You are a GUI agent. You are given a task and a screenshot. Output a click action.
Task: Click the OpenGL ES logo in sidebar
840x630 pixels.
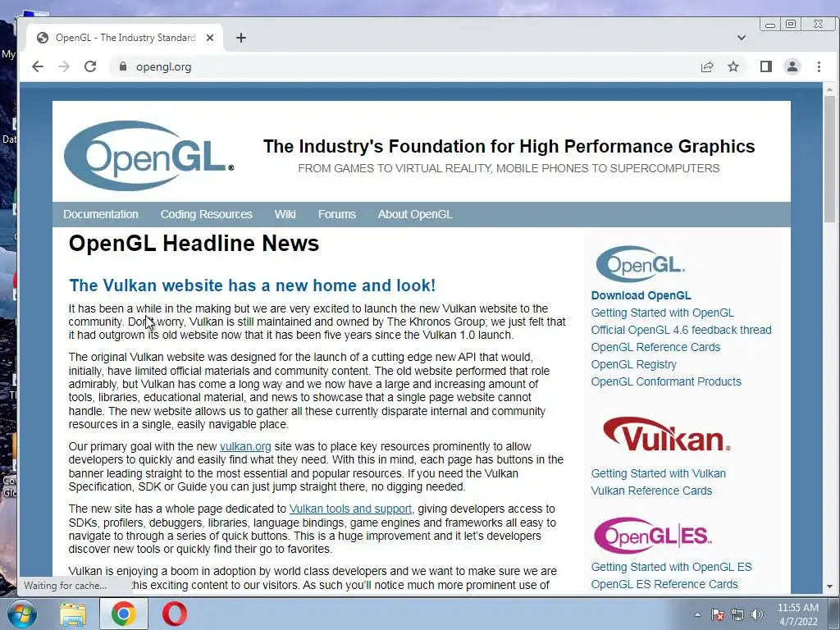point(652,535)
